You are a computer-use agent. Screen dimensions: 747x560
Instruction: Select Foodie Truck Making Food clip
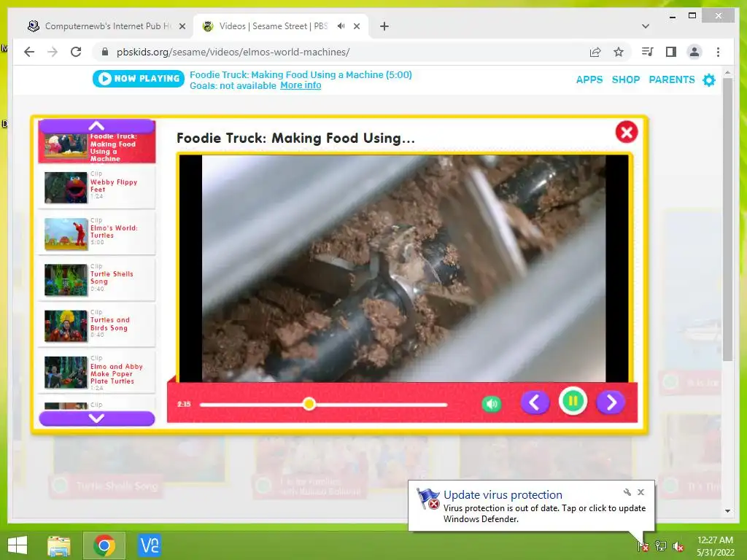[x=97, y=147]
